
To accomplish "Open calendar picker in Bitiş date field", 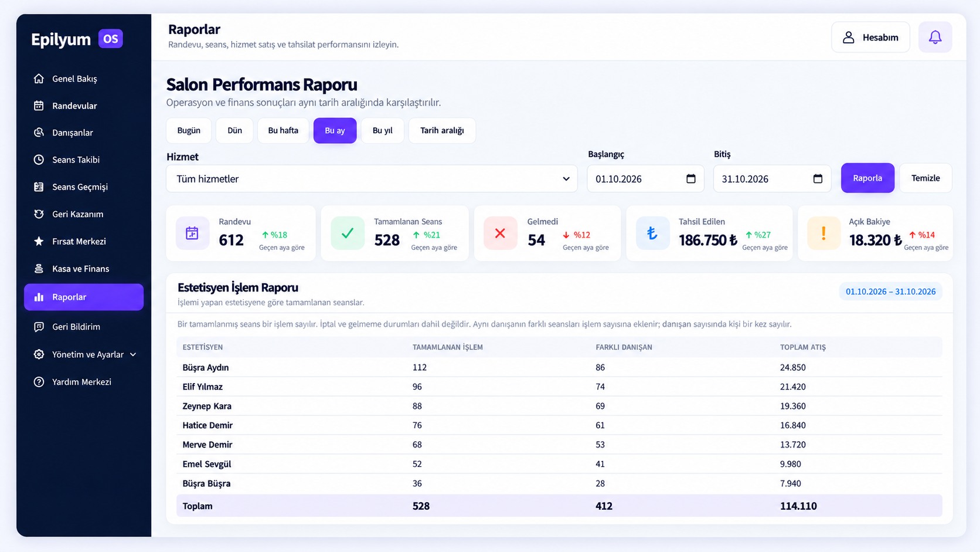I will [818, 179].
